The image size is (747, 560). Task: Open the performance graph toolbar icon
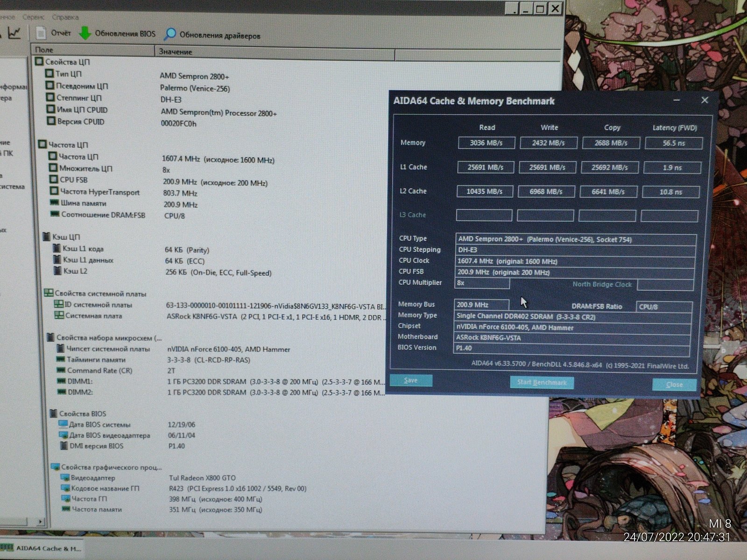pos(15,33)
